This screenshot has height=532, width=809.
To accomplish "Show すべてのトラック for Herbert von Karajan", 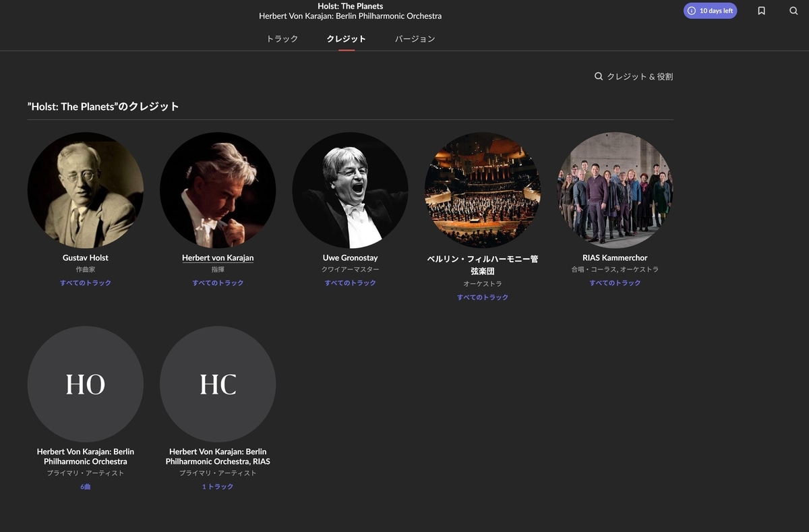I will (x=218, y=283).
